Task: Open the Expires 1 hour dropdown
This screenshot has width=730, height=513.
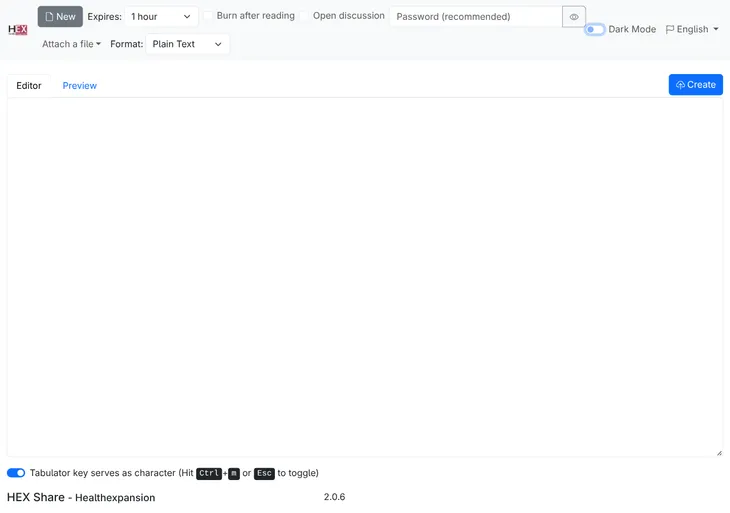Action: (161, 17)
